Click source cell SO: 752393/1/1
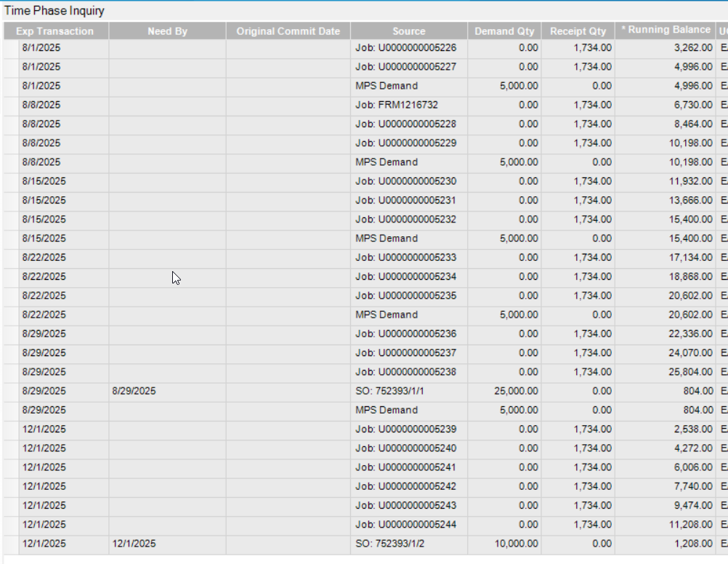 409,391
